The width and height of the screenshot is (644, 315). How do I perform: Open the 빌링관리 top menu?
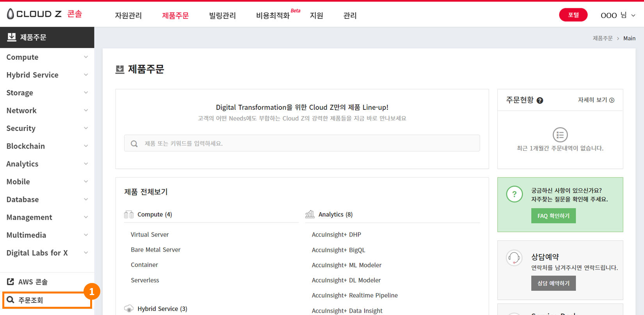coord(222,16)
